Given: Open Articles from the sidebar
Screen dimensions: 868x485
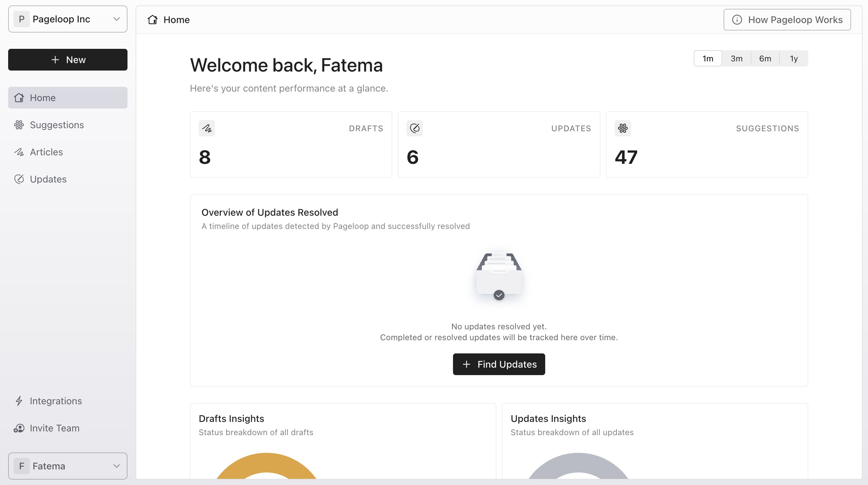Looking at the screenshot, I should (x=68, y=152).
